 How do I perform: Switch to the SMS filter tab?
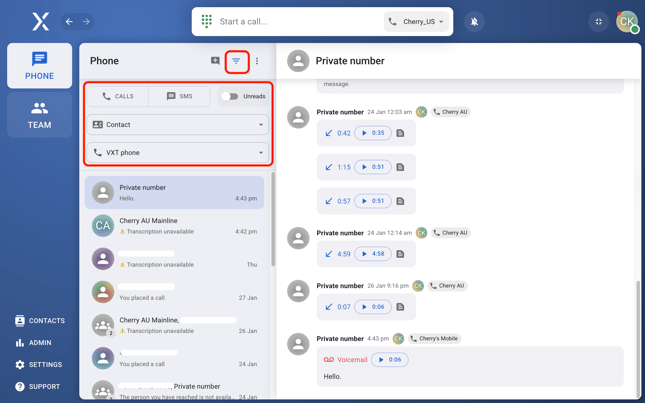pos(180,97)
